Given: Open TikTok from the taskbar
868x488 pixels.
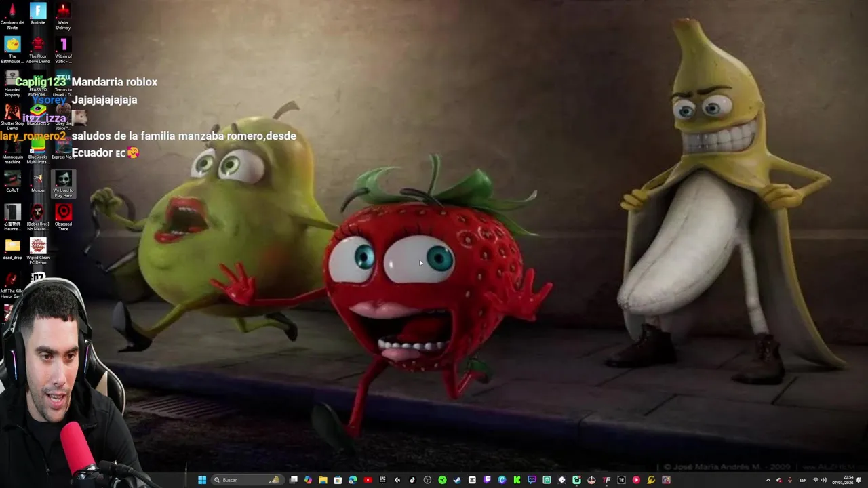Looking at the screenshot, I should [x=412, y=480].
